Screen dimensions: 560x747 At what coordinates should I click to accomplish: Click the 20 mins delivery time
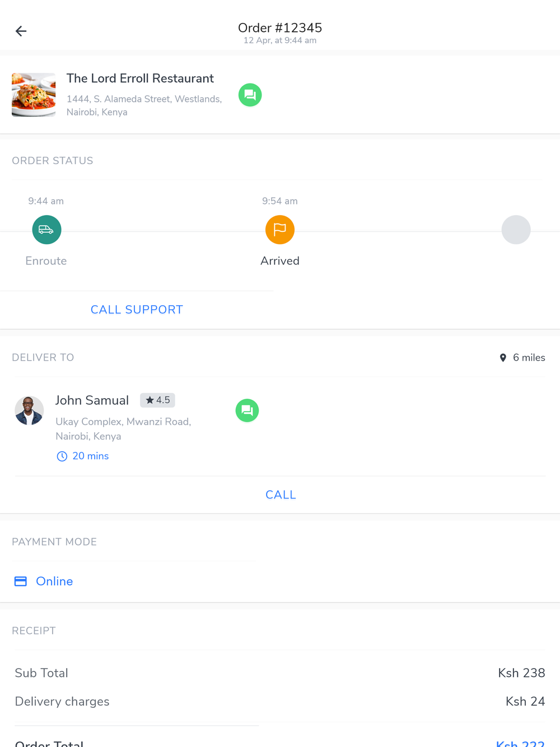[90, 456]
